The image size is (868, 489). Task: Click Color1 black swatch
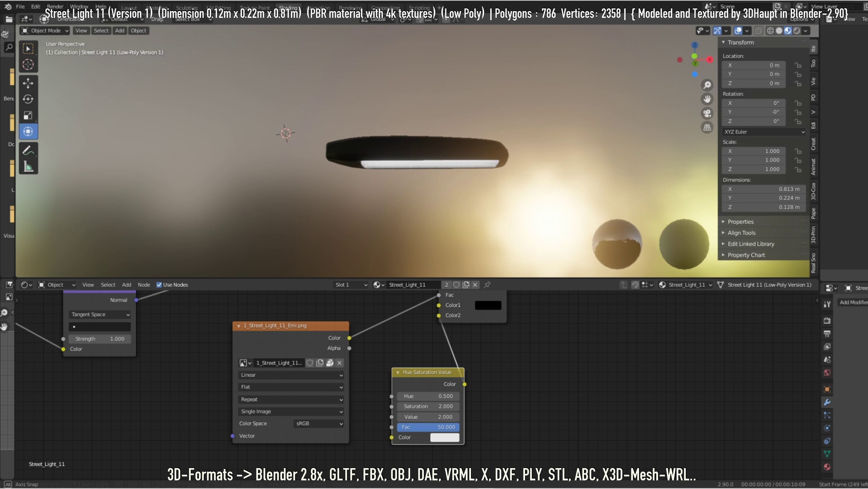(x=488, y=305)
